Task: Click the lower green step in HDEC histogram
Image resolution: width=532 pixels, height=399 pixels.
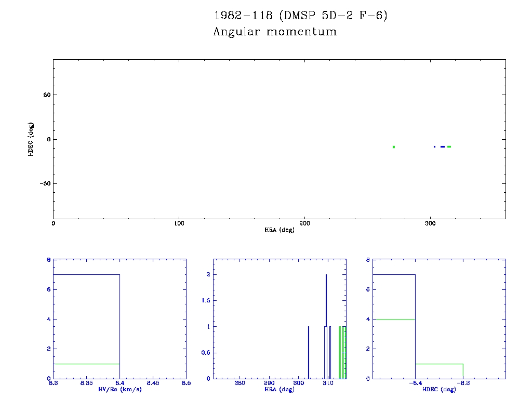Action: coord(439,364)
